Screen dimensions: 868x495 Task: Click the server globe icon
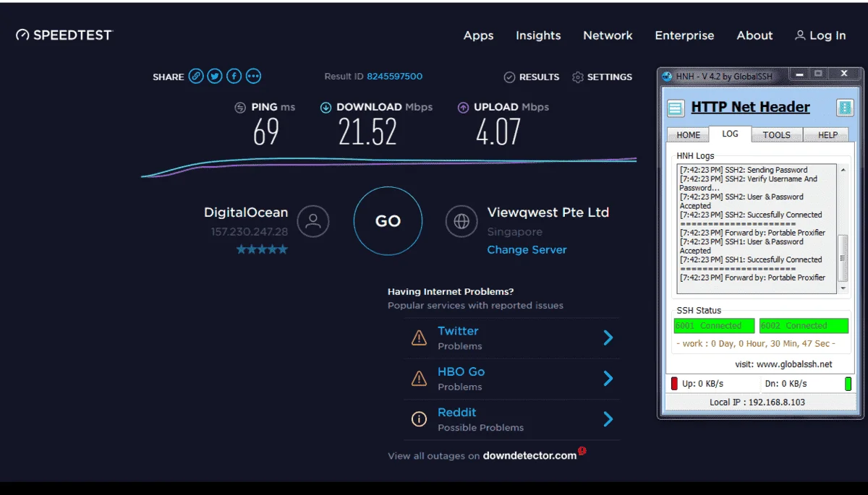461,221
